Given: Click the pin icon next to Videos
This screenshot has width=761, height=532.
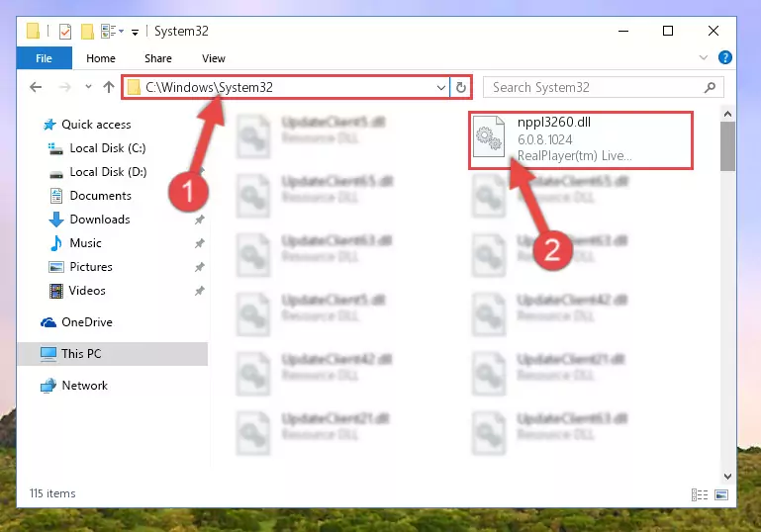Looking at the screenshot, I should pos(200,291).
